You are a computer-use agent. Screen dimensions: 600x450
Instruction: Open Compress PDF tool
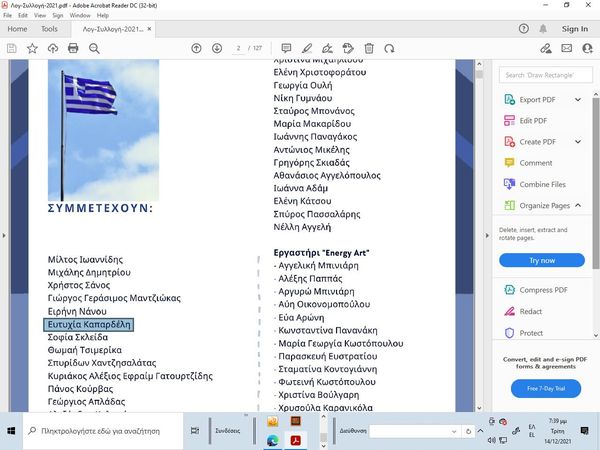543,290
